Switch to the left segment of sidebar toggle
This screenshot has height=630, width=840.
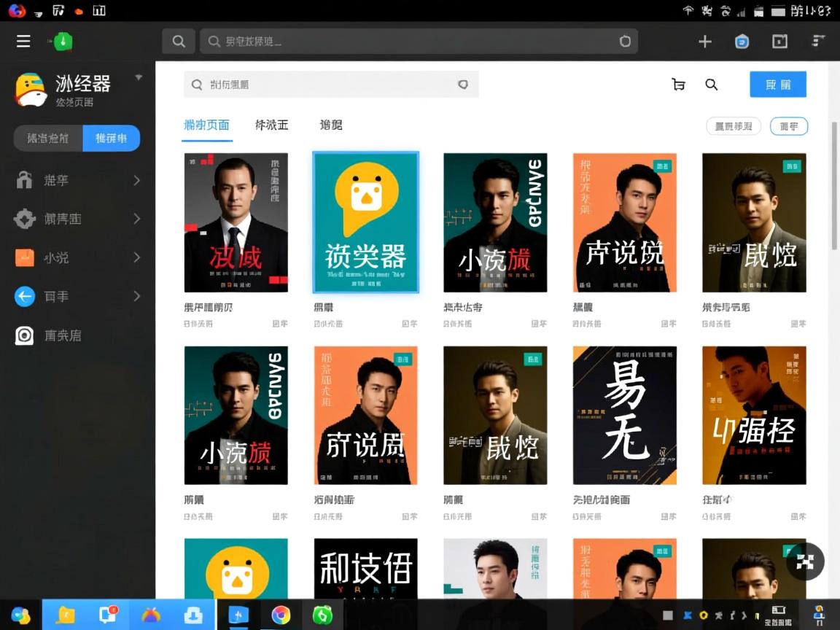[x=46, y=138]
